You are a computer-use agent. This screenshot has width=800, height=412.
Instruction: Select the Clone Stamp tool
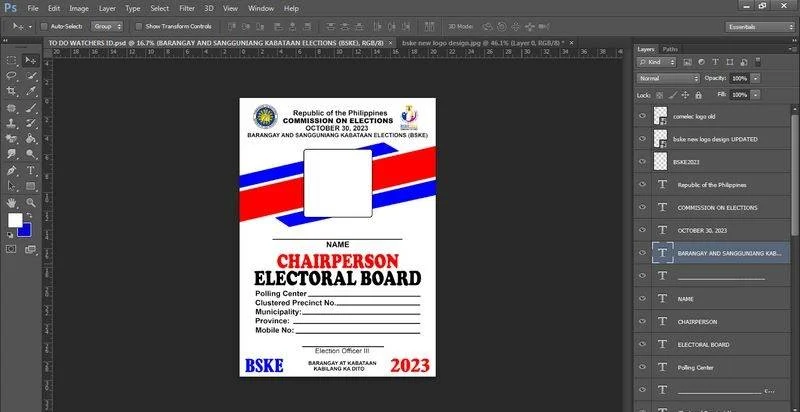tap(12, 123)
